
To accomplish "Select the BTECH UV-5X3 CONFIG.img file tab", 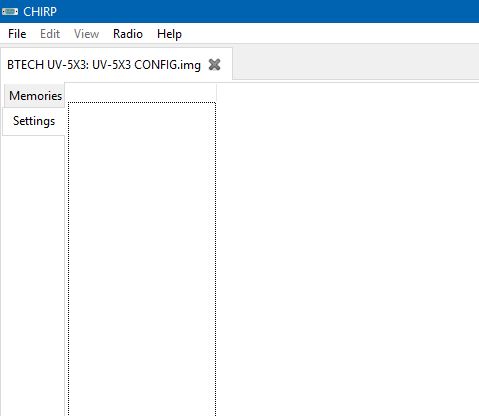I will point(104,65).
